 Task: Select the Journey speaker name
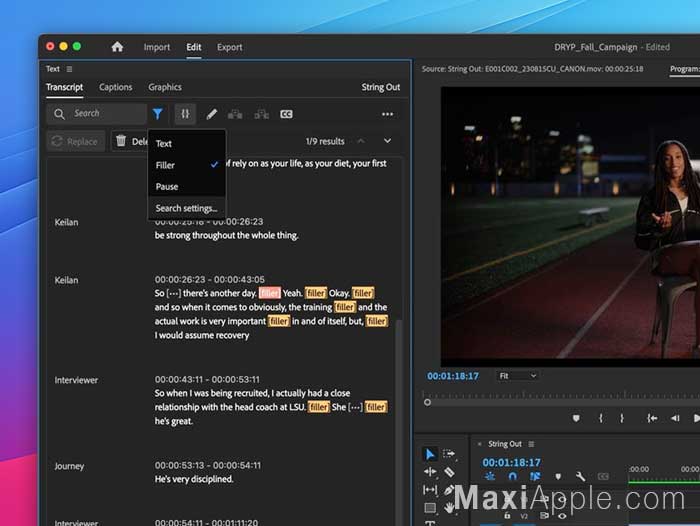pyautogui.click(x=69, y=466)
